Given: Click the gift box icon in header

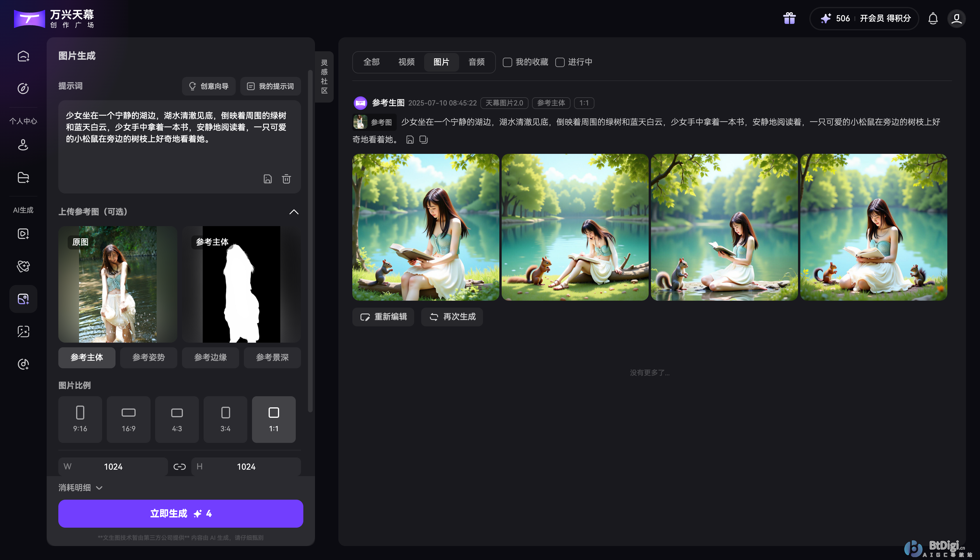Looking at the screenshot, I should pyautogui.click(x=789, y=18).
